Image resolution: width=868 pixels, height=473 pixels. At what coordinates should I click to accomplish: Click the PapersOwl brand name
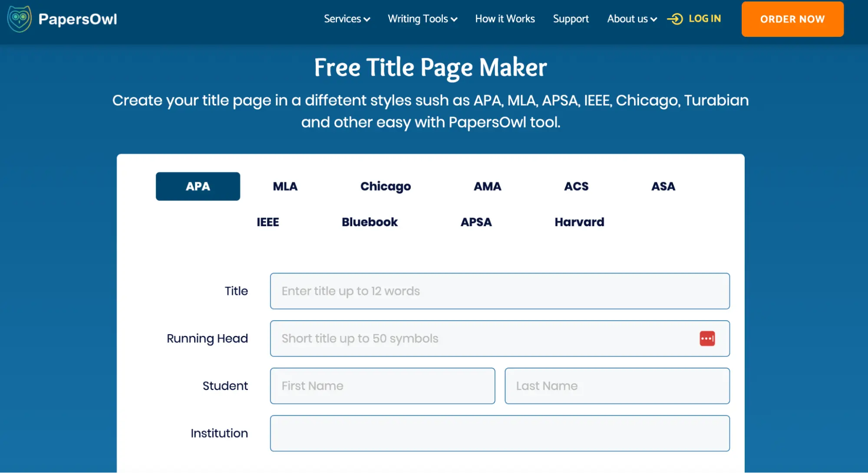click(x=78, y=19)
